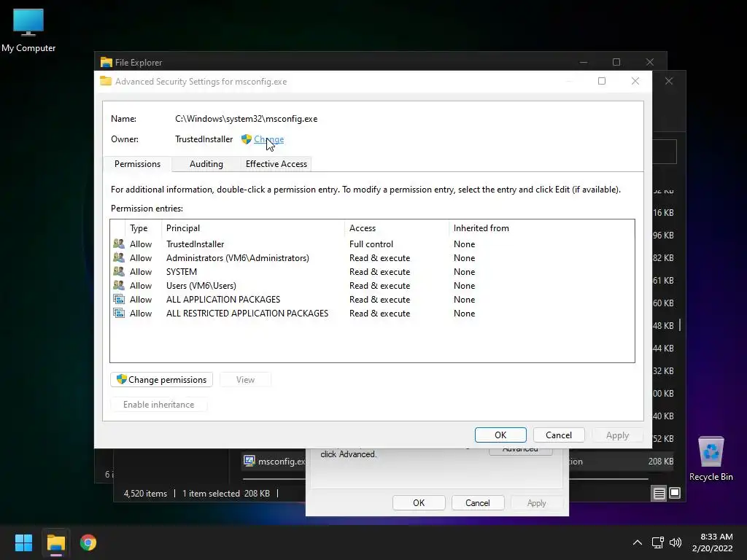This screenshot has width=747, height=560.
Task: Open the Windows Start menu
Action: [23, 542]
